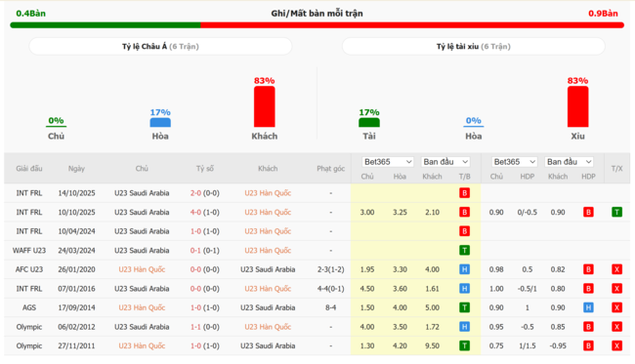The height and width of the screenshot is (364, 635).
Task: Click green T badge in 24/03/2024 row
Action: tap(464, 251)
